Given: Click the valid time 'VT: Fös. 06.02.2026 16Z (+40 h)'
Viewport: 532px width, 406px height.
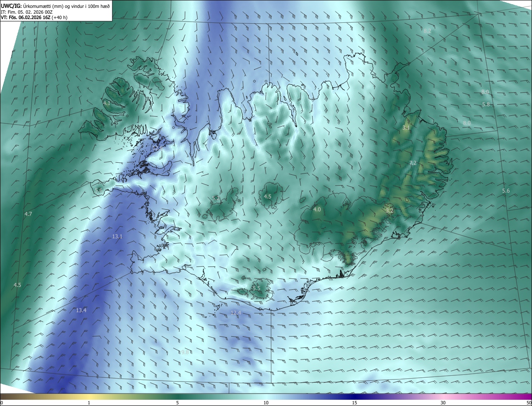Looking at the screenshot, I should (34, 17).
